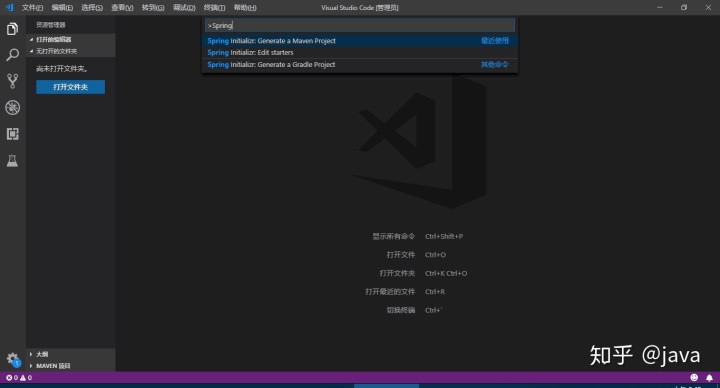
Task: Click the 资源管理器 panel title
Action: 51,25
